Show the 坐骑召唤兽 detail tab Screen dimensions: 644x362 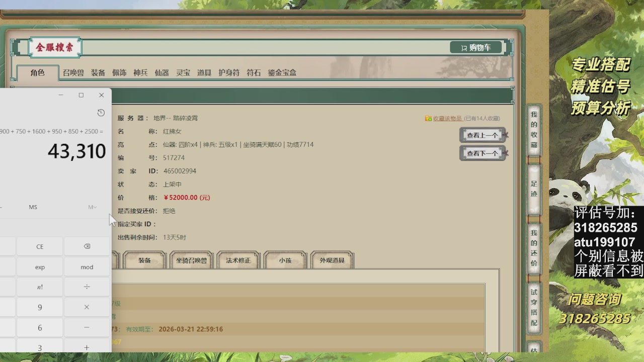(191, 260)
